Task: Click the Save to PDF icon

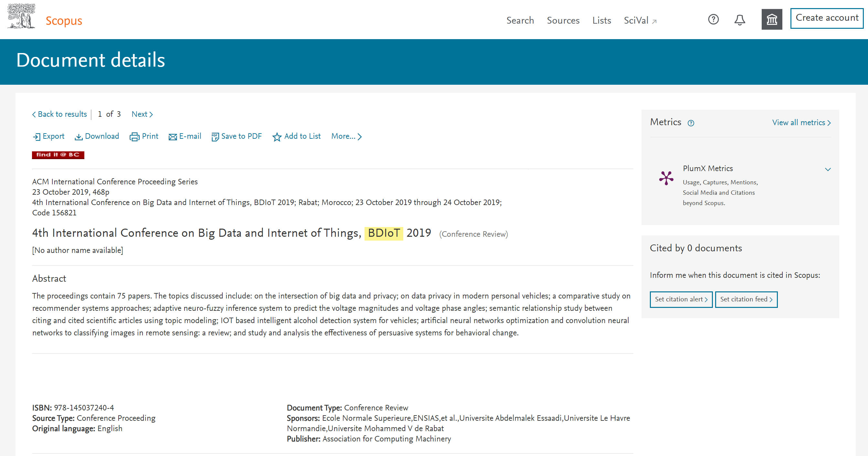Action: tap(215, 136)
